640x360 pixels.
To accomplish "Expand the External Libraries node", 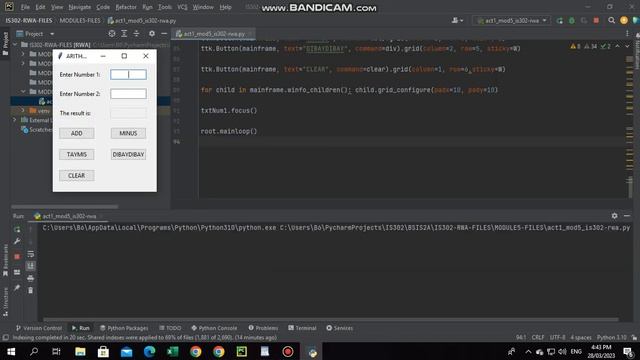I will click(15, 120).
